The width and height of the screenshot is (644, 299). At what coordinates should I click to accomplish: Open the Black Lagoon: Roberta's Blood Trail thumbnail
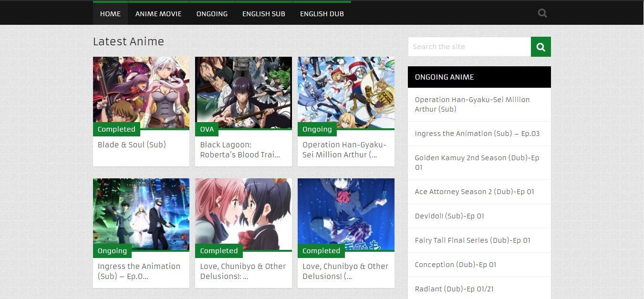click(243, 93)
